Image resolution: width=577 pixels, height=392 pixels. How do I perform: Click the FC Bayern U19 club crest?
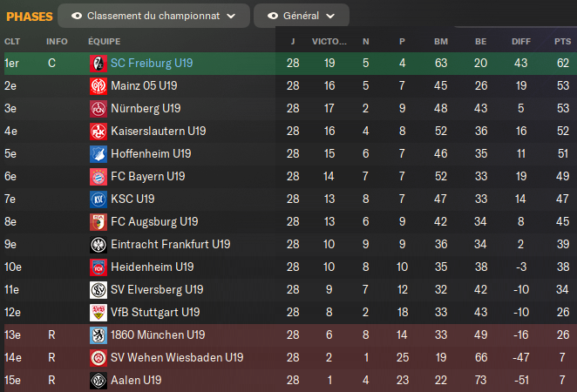pos(98,176)
